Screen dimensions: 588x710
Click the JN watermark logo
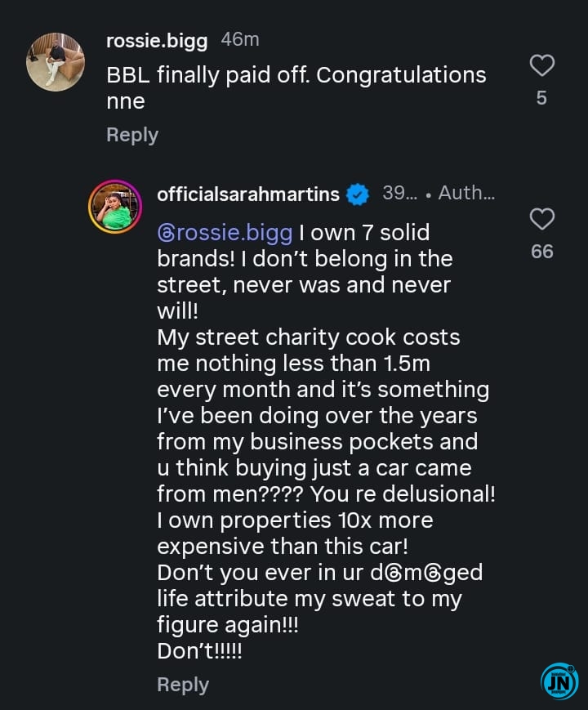[x=559, y=681]
